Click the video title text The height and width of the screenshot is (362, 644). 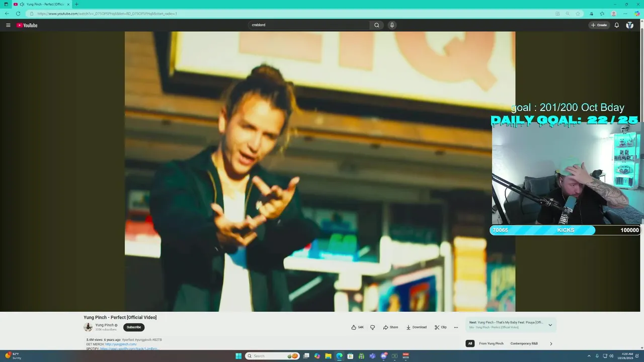tap(120, 317)
